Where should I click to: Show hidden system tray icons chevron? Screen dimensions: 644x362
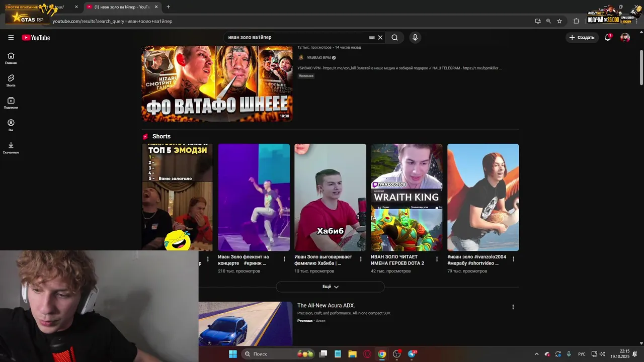point(536,354)
